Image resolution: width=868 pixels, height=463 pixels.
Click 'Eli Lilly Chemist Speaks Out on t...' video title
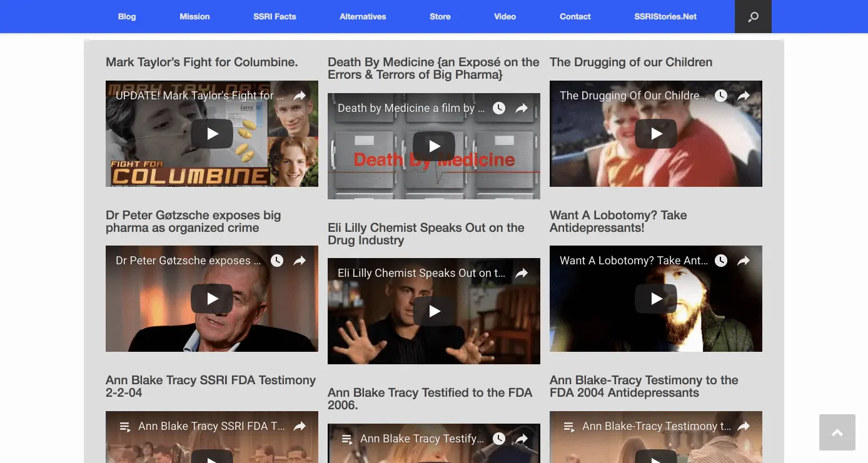point(421,273)
